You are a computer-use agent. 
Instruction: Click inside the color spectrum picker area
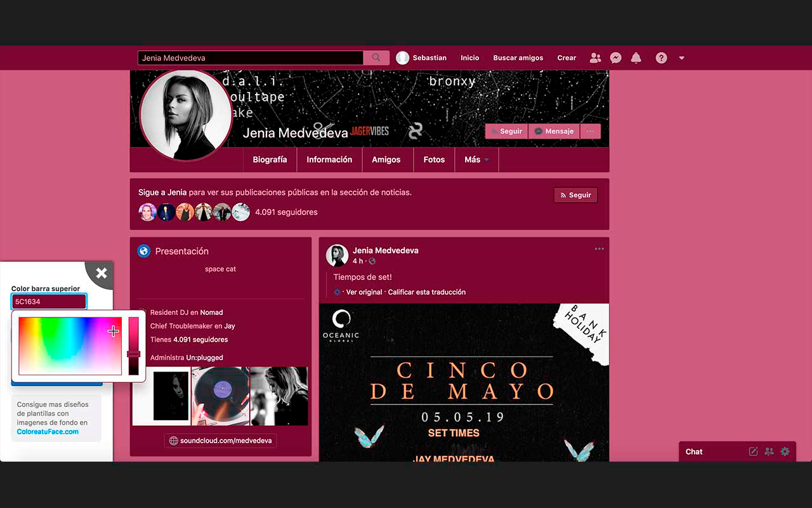pyautogui.click(x=70, y=346)
